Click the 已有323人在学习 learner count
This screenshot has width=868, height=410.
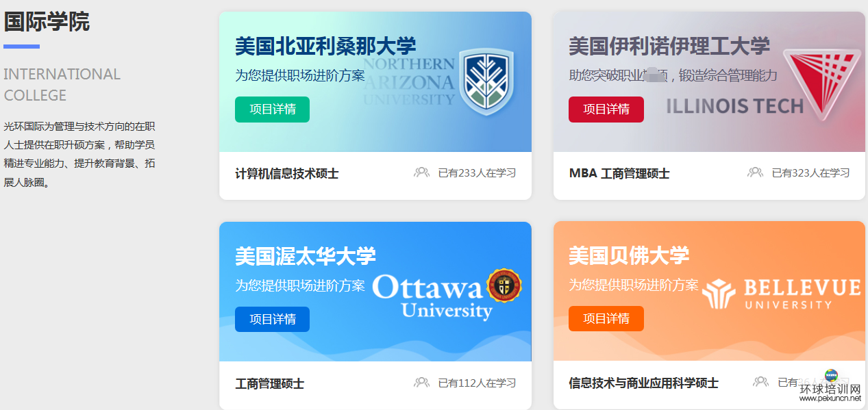(810, 173)
